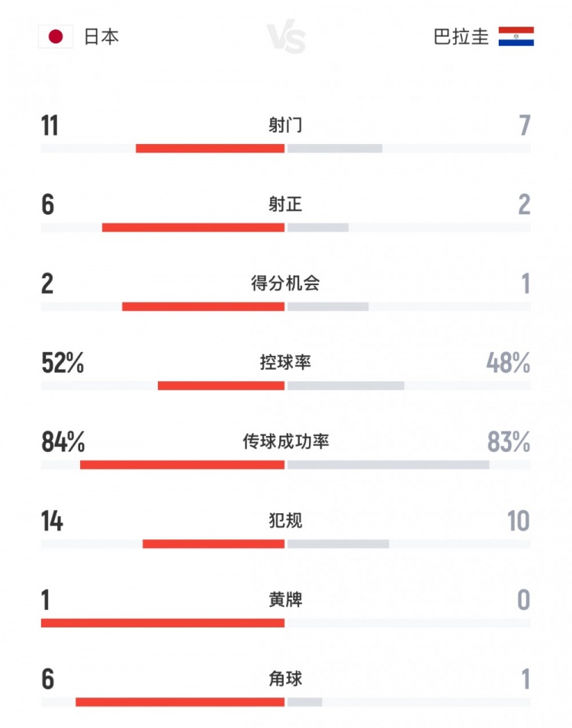Click Japan's red 射门 bar
This screenshot has height=728, width=572.
click(210, 148)
